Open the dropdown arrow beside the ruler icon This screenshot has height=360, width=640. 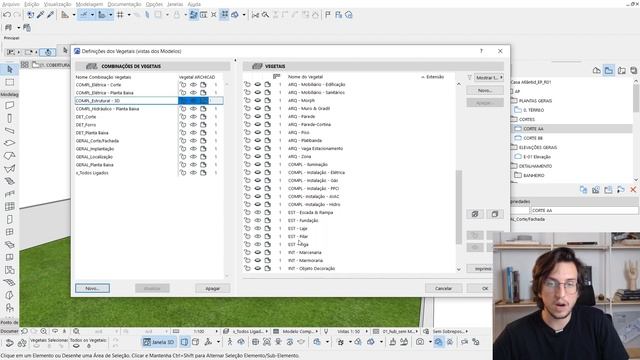(74, 15)
